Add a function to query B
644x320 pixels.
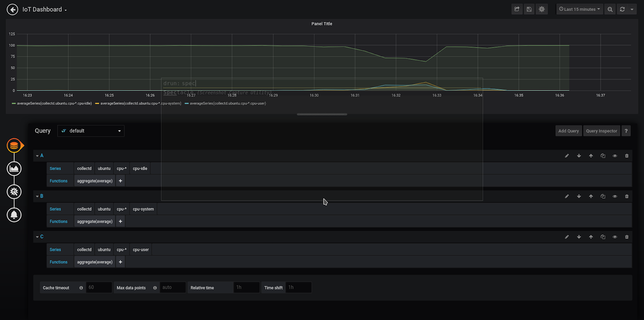[120, 221]
